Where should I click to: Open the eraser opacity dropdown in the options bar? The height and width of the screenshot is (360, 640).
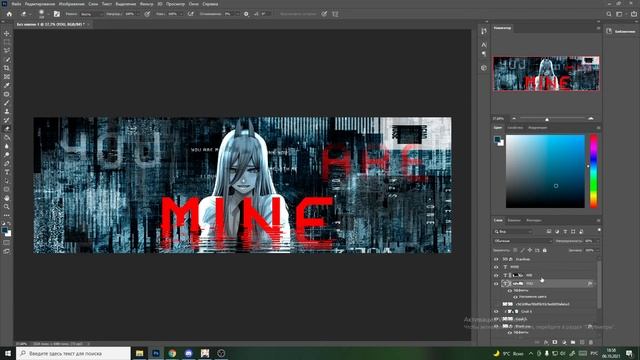click(138, 14)
